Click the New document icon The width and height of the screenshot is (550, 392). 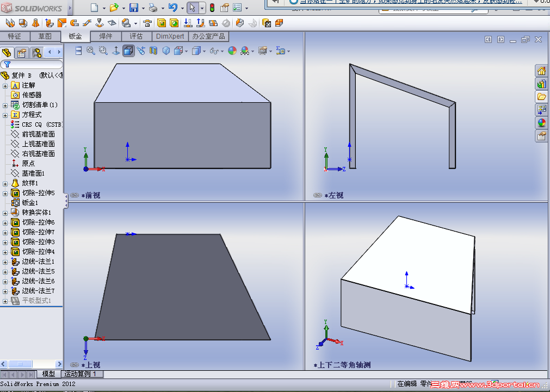point(95,8)
